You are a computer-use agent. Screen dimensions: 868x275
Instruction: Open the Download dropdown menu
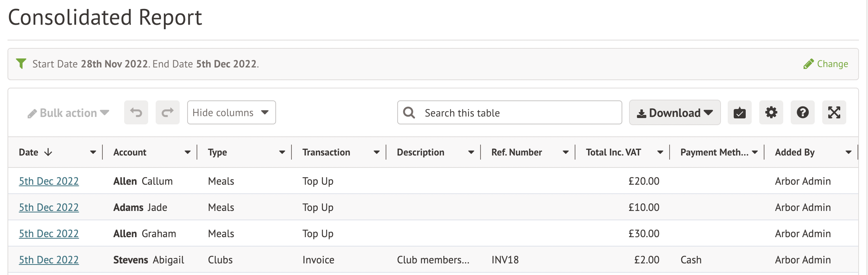(674, 112)
